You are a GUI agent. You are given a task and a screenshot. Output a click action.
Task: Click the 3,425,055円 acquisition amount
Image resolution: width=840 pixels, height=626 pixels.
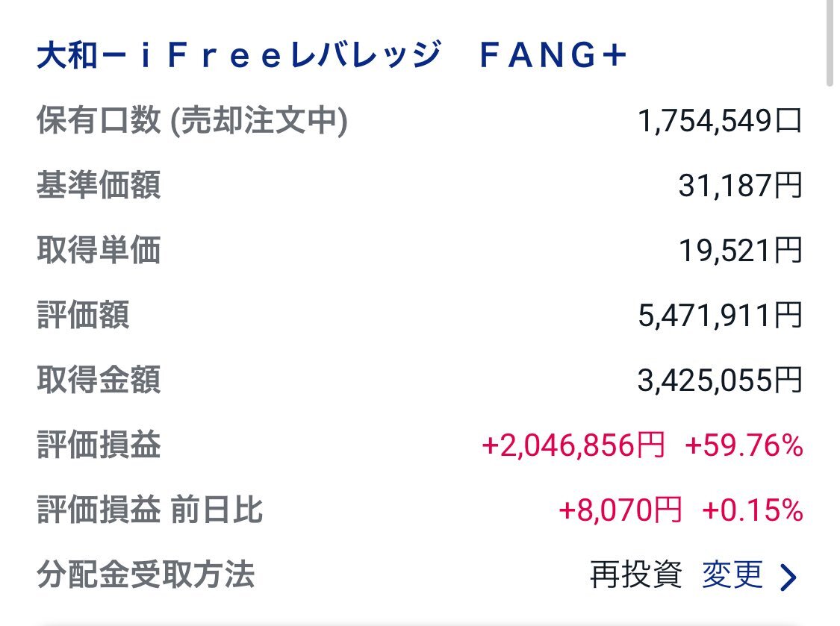[720, 381]
